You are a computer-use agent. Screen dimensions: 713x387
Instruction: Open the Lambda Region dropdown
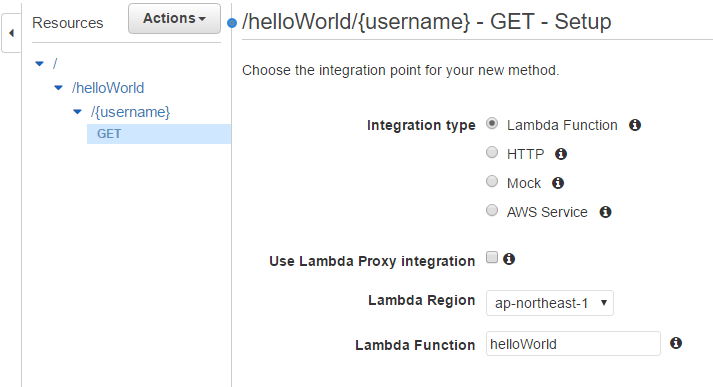coord(550,303)
